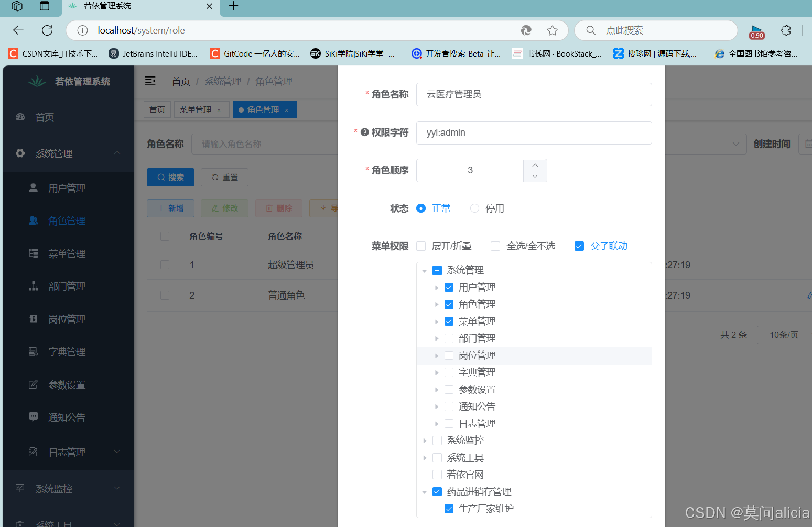The image size is (812, 527).
Task: Open the 角色管理 sidebar menu item
Action: 68,221
